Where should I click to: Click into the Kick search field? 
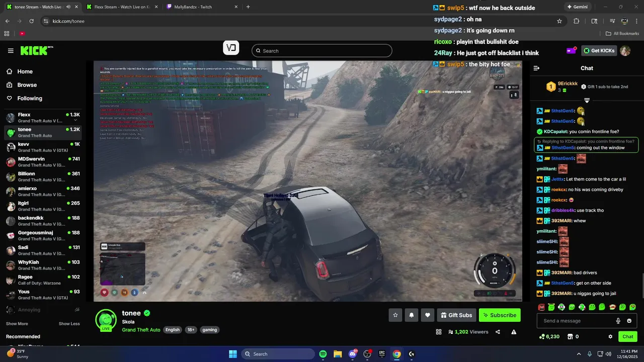click(322, 51)
